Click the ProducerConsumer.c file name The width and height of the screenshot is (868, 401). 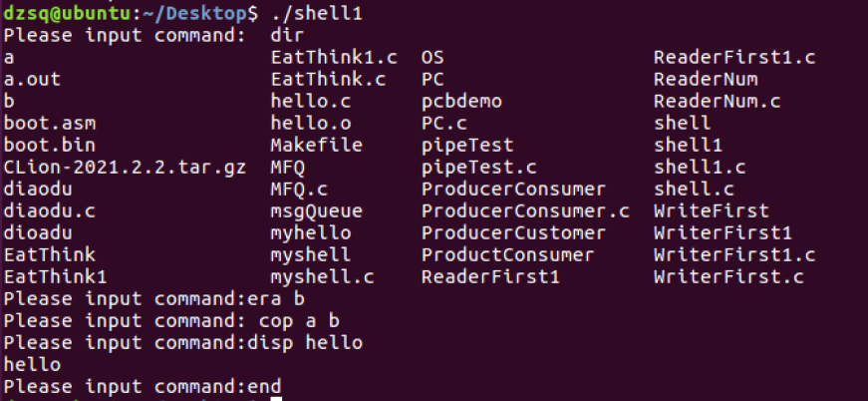525,210
